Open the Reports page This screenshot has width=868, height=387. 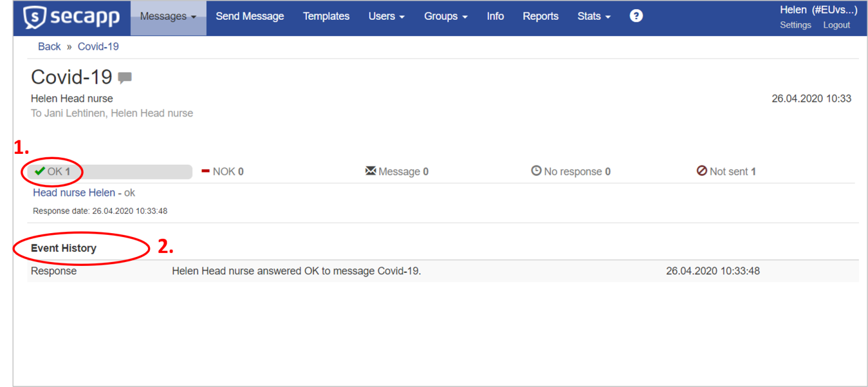coord(540,16)
